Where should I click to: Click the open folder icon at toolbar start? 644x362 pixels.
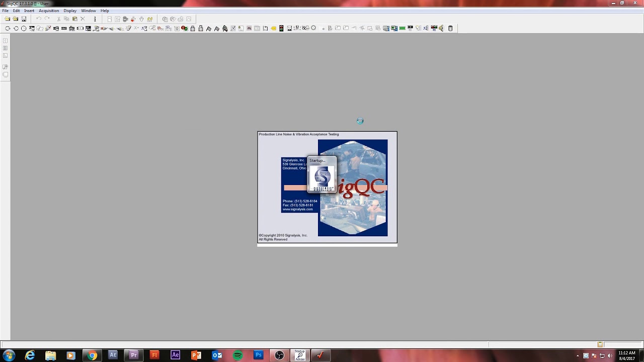click(x=8, y=19)
